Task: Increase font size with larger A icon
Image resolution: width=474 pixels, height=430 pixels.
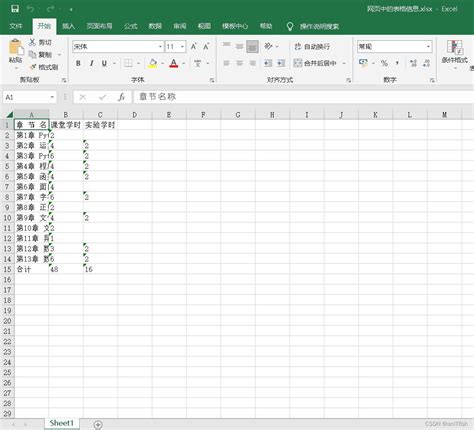Action: pyautogui.click(x=194, y=47)
